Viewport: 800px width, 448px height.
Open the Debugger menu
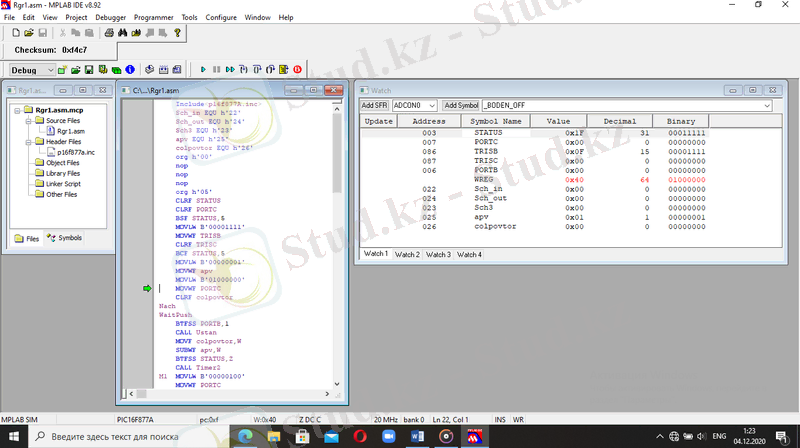point(109,18)
